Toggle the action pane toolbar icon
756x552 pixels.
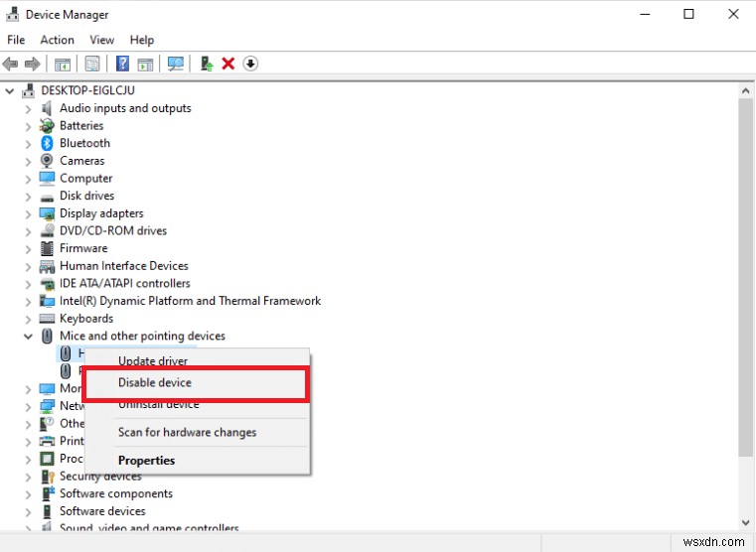[145, 64]
